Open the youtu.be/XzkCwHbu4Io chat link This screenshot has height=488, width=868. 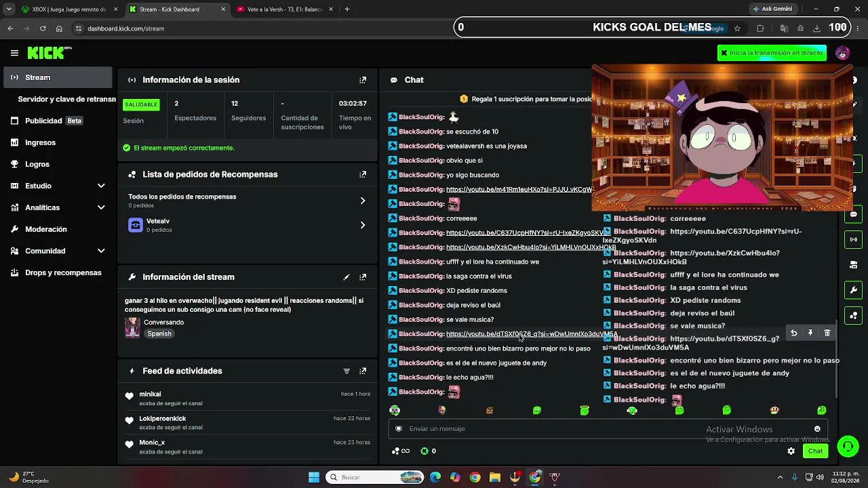tap(531, 247)
